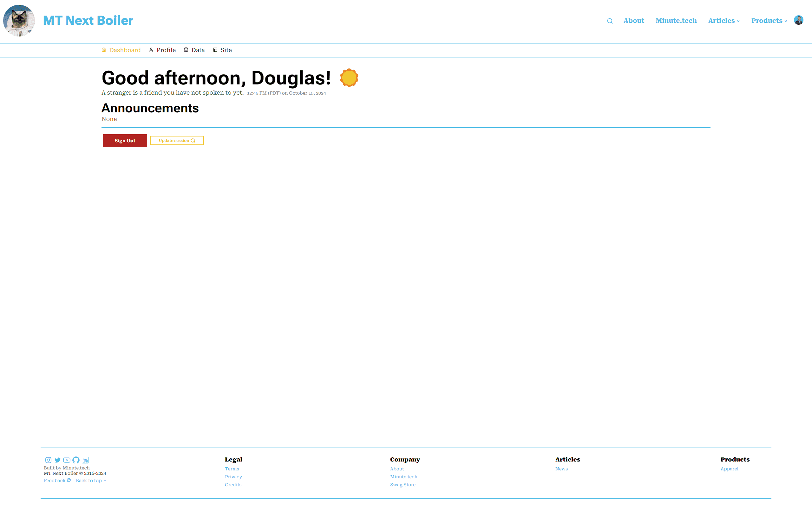Expand the Articles dropdown chevron
The height and width of the screenshot is (505, 812).
[x=738, y=21]
